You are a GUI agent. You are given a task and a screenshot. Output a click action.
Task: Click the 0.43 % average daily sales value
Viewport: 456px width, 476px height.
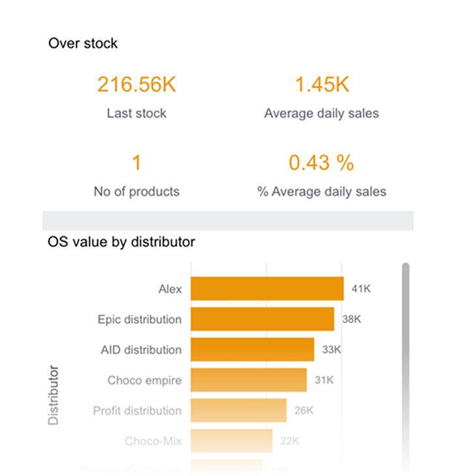[x=322, y=163]
